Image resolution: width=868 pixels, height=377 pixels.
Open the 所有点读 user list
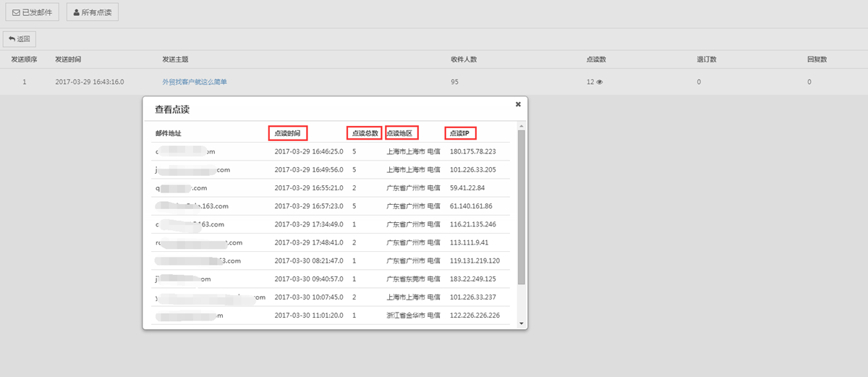point(92,12)
